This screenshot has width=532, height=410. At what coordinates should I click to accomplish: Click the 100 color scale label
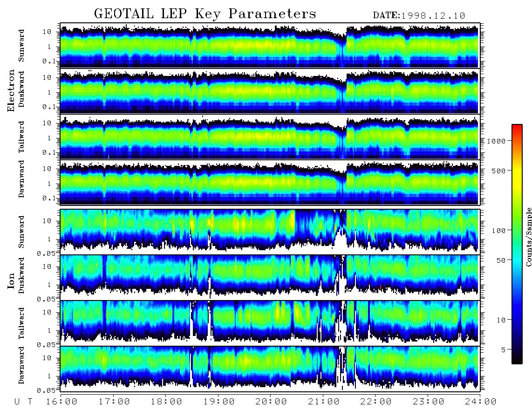tap(498, 231)
